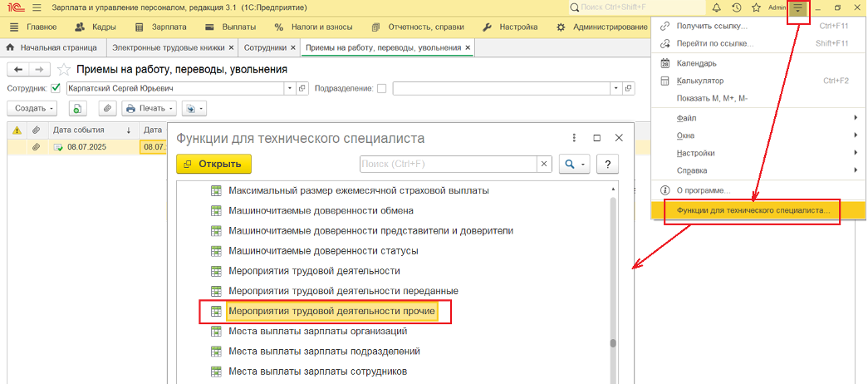The width and height of the screenshot is (868, 384).
Task: Expand the Создать dropdown button
Action: tap(35, 108)
